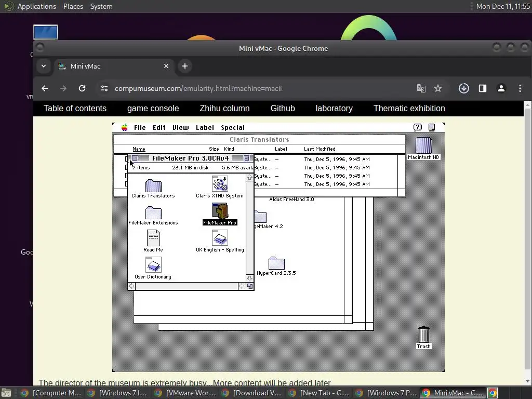Open the Applications menu in top panel

[x=37, y=6]
